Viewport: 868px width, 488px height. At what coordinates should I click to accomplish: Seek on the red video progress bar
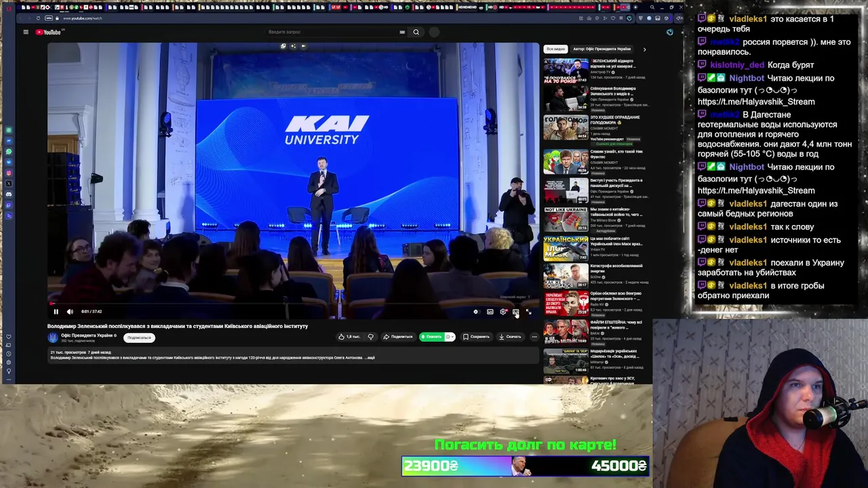click(x=293, y=304)
